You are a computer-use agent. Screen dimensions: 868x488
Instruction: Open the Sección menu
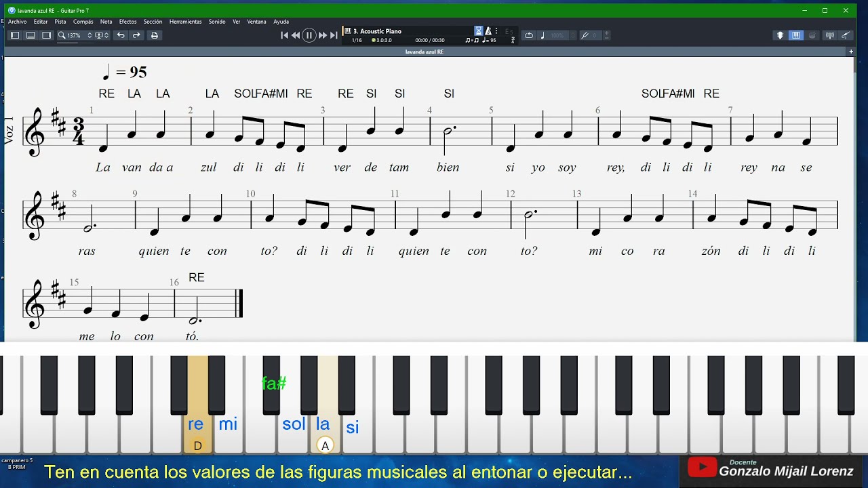click(x=153, y=22)
